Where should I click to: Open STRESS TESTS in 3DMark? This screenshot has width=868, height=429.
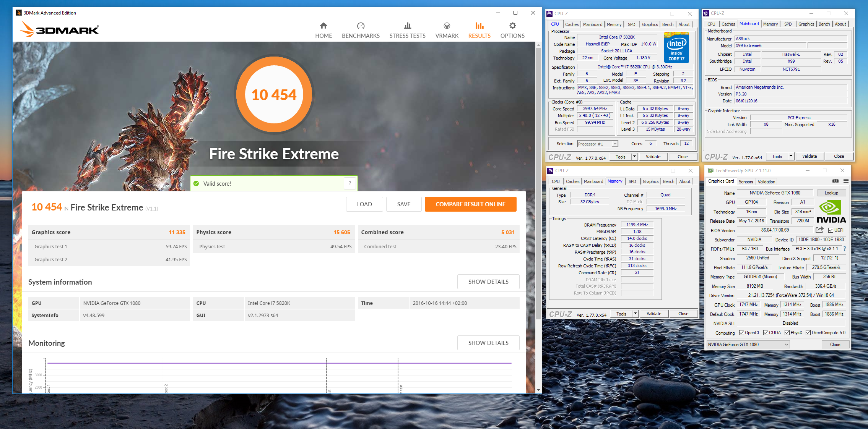(x=407, y=31)
